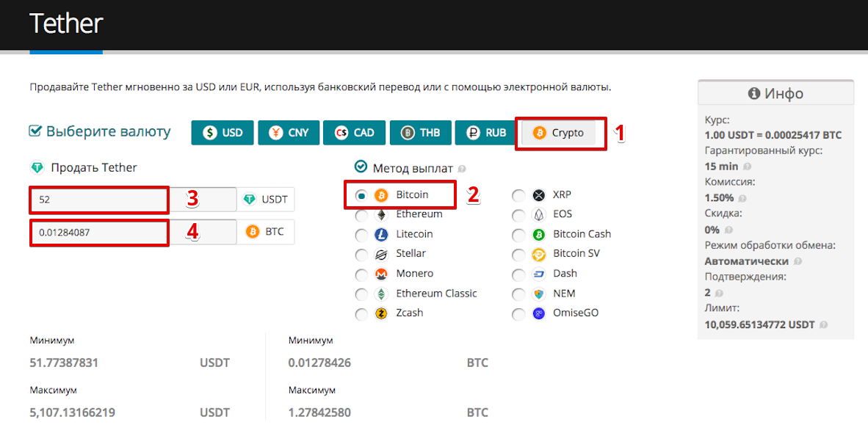The height and width of the screenshot is (433, 868).
Task: Click the OmiseGO logo icon
Action: pyautogui.click(x=538, y=313)
